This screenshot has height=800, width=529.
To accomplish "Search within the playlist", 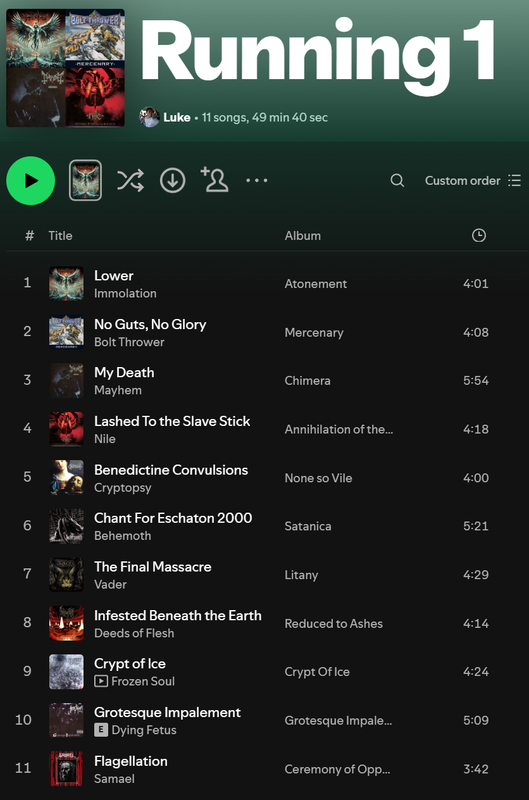I will click(397, 180).
